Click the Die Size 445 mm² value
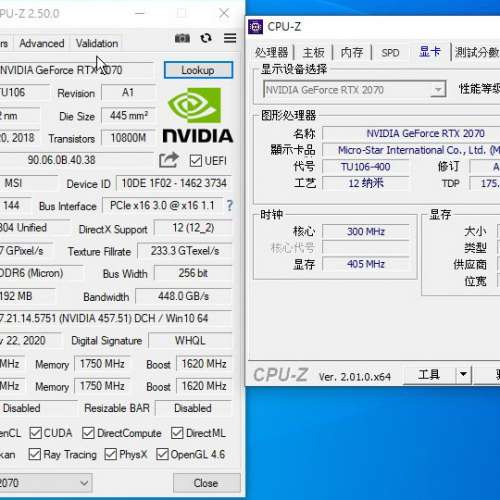The width and height of the screenshot is (500, 500). [x=129, y=116]
